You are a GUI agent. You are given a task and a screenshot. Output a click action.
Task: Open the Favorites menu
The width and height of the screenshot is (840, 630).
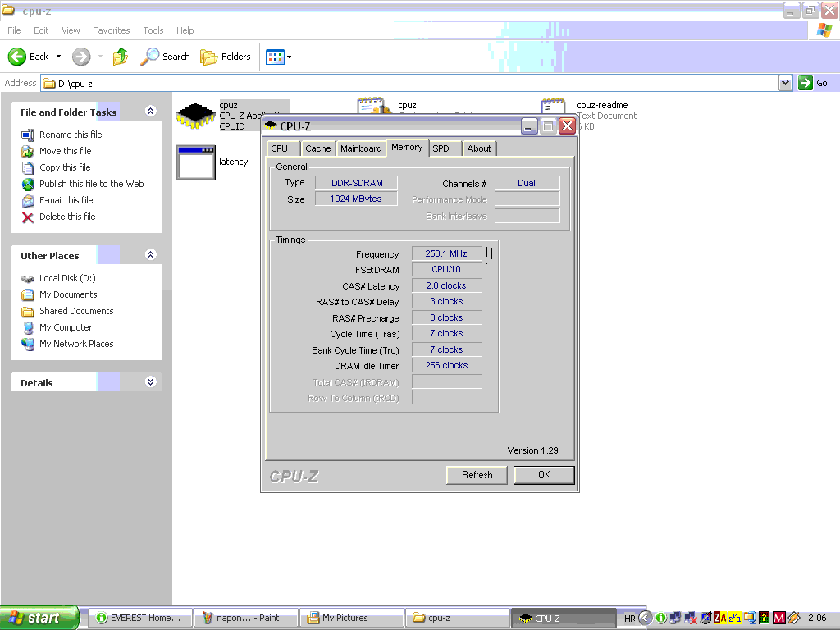tap(111, 30)
